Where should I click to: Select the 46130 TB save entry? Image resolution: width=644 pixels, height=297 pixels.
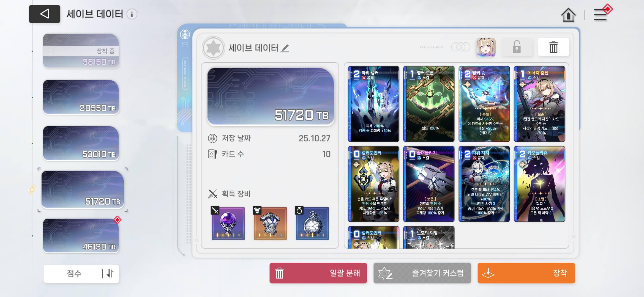click(x=81, y=236)
